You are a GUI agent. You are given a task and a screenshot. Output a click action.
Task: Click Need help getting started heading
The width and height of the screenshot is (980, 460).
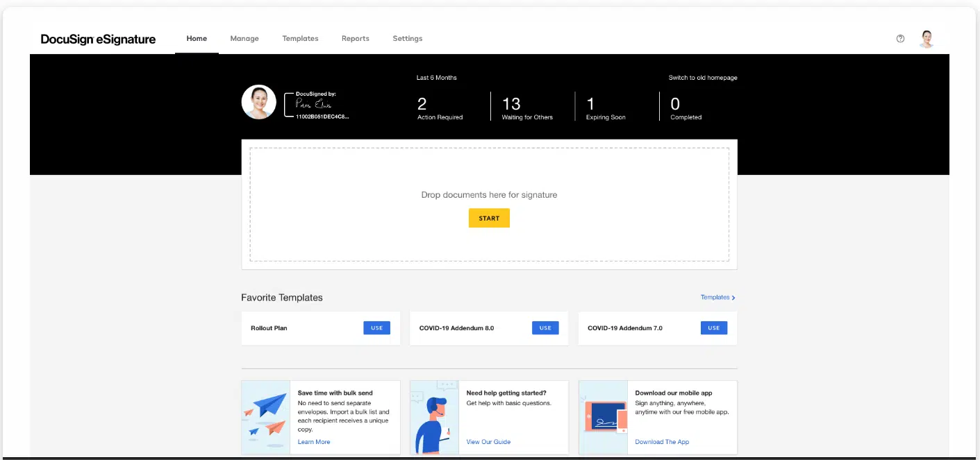click(x=506, y=393)
